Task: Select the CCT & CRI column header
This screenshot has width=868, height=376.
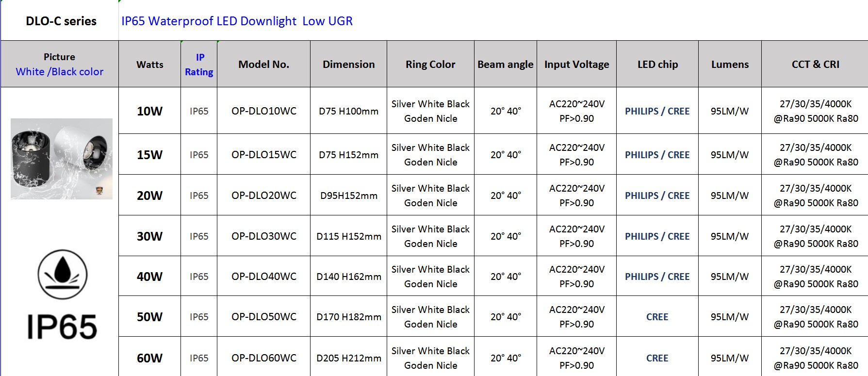Action: 815,65
